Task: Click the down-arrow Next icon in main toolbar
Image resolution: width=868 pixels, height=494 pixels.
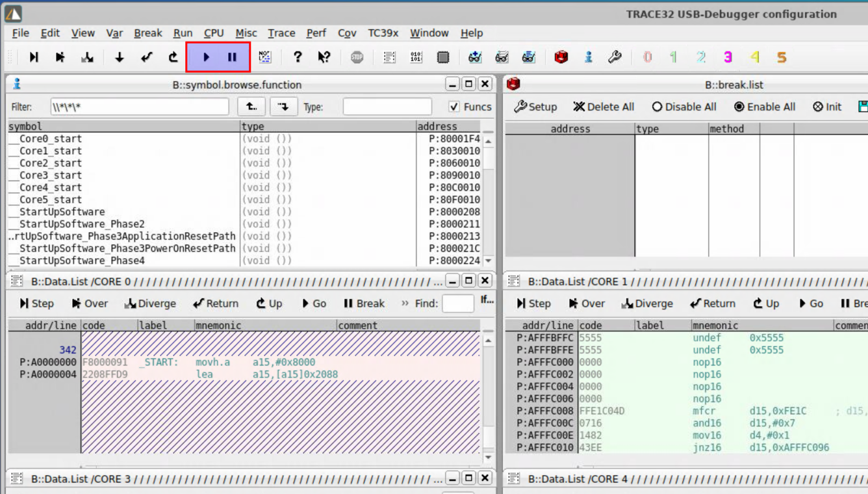Action: point(119,57)
